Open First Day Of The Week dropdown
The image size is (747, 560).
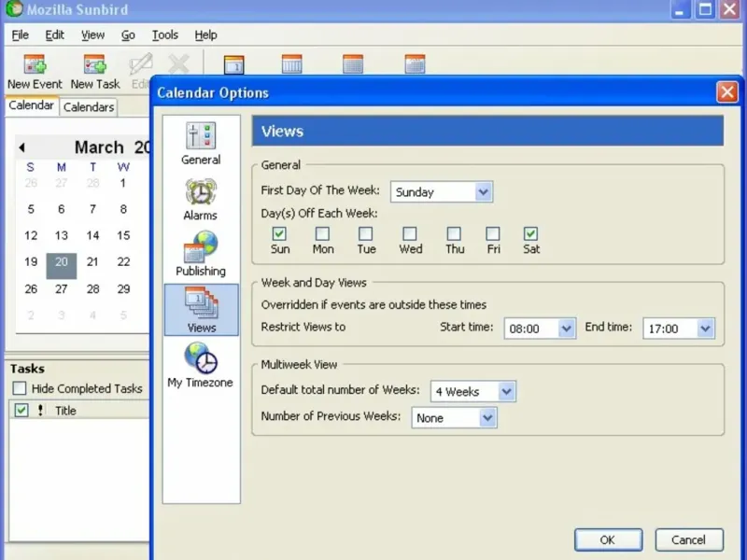[x=442, y=192]
